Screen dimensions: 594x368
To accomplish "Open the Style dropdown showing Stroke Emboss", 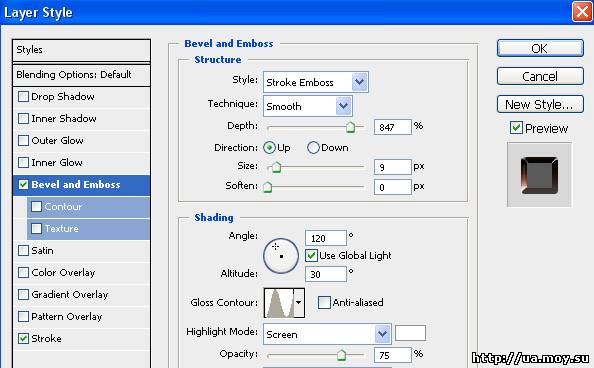I will tap(316, 82).
